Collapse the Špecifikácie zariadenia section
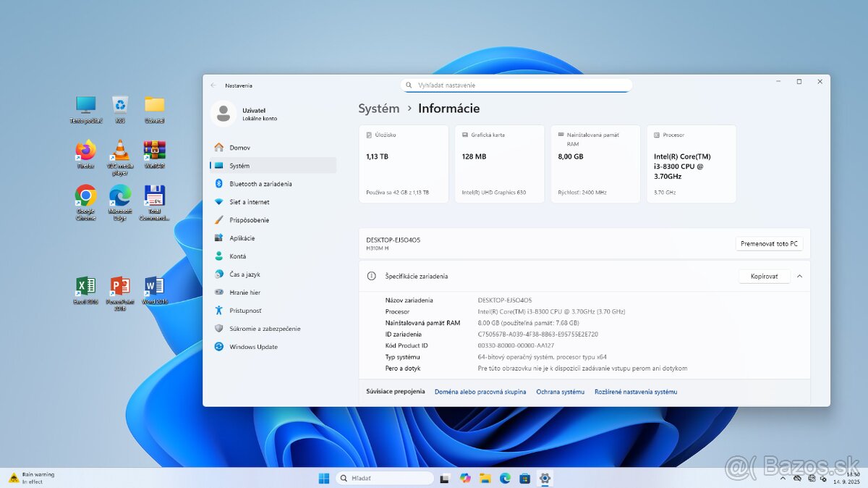 pyautogui.click(x=799, y=276)
